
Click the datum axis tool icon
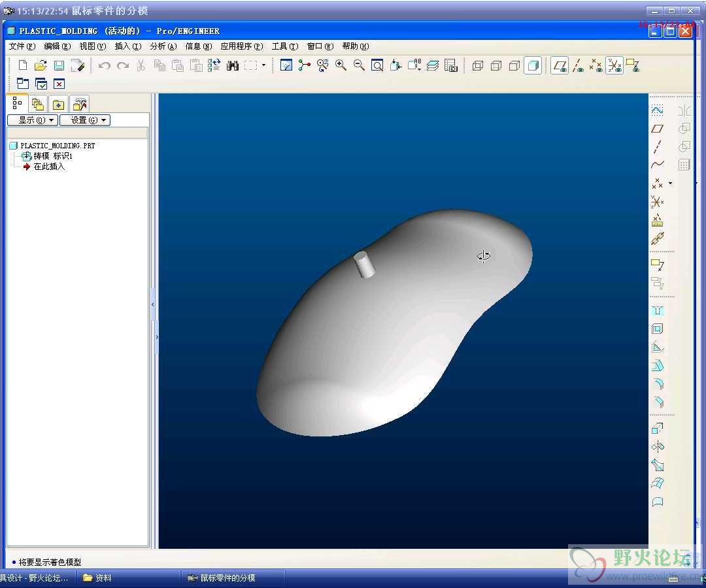[x=658, y=146]
